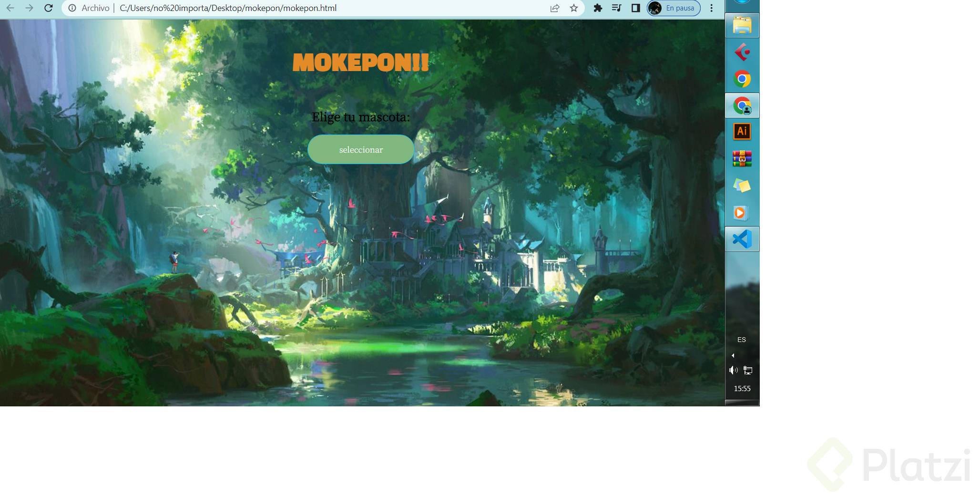Open Google Chrome without profile badge
The height and width of the screenshot is (497, 980).
[742, 79]
